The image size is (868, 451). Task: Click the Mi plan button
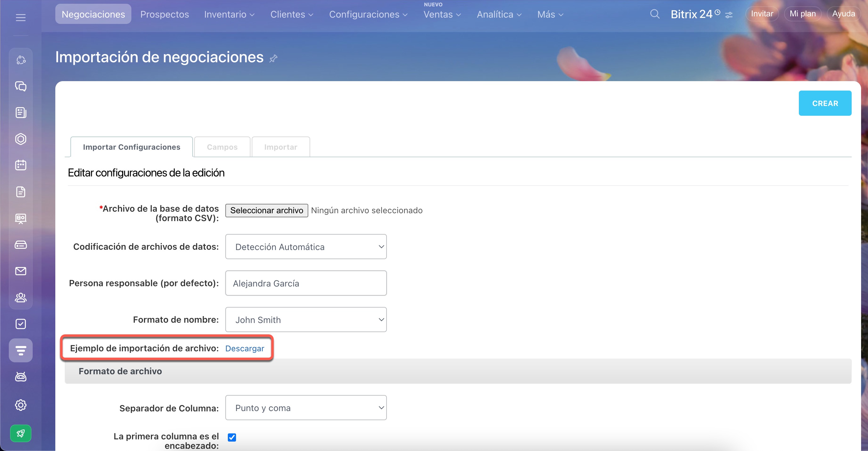tap(803, 14)
